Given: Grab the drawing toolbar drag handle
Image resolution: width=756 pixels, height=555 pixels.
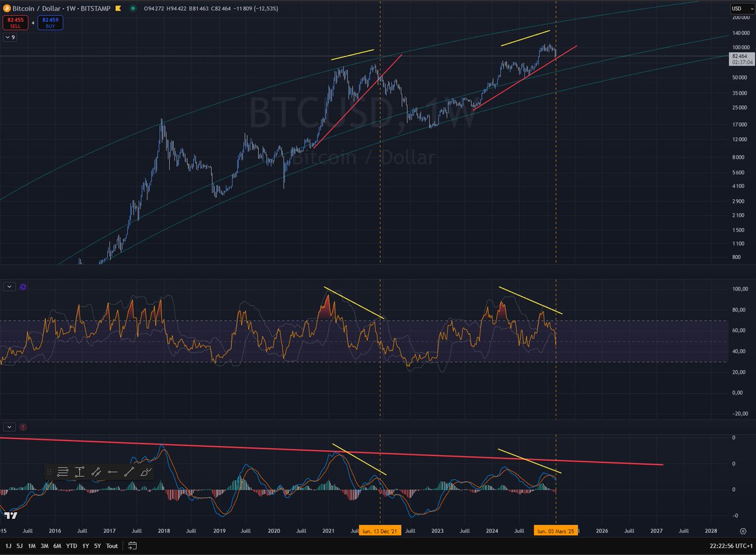Looking at the screenshot, I should (x=50, y=471).
